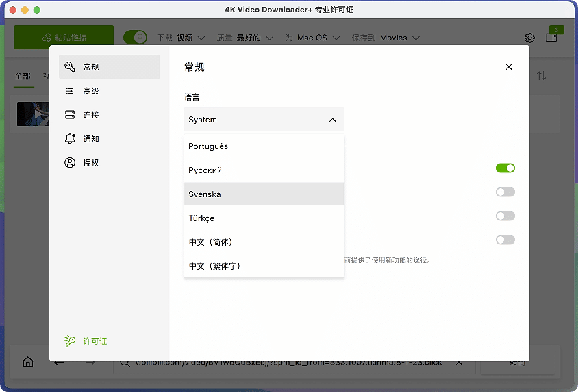Click the language dropdown chevron arrow

[333, 120]
